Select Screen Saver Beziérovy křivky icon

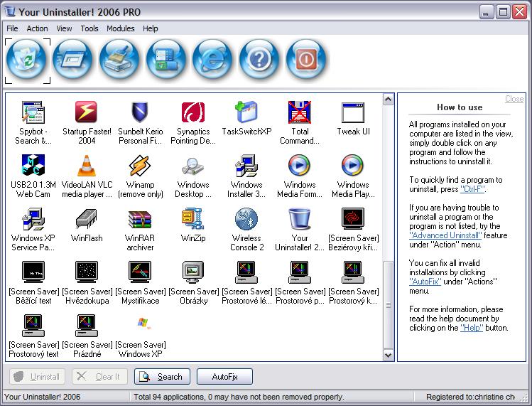pos(353,218)
